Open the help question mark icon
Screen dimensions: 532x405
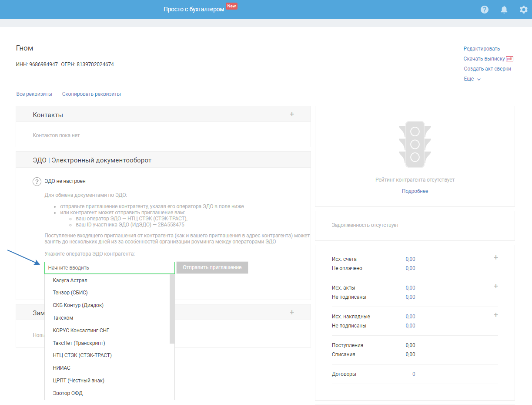pos(485,10)
